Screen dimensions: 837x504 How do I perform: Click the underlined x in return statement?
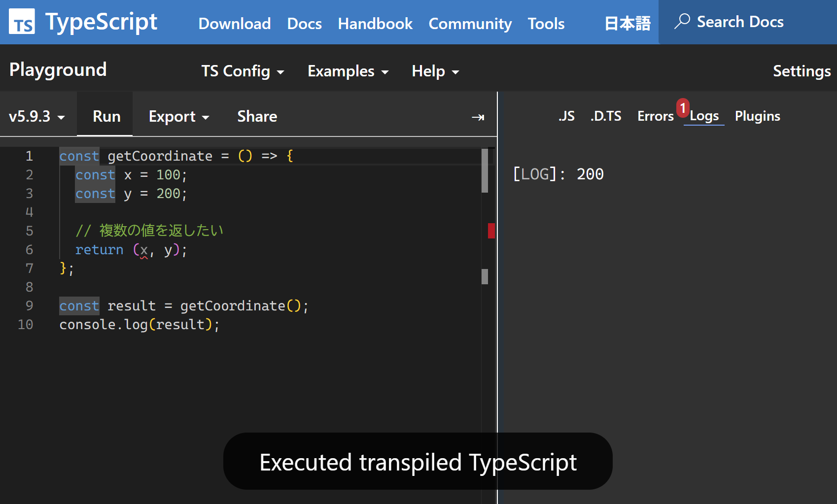(144, 250)
